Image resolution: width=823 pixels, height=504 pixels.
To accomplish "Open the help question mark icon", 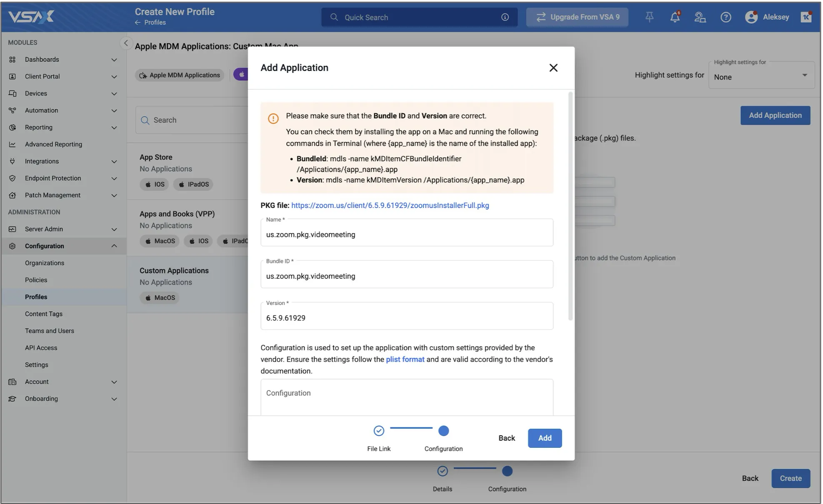I will point(725,17).
